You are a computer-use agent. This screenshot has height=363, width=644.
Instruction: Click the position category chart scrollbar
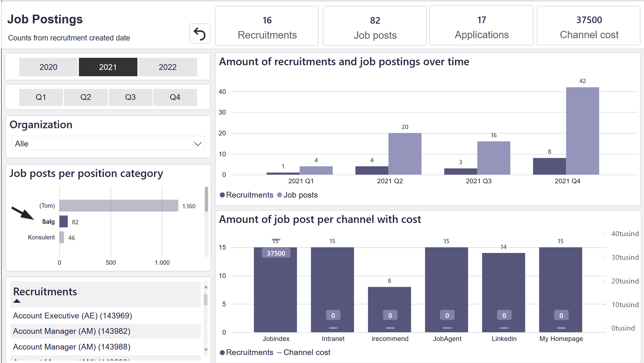coord(206,200)
